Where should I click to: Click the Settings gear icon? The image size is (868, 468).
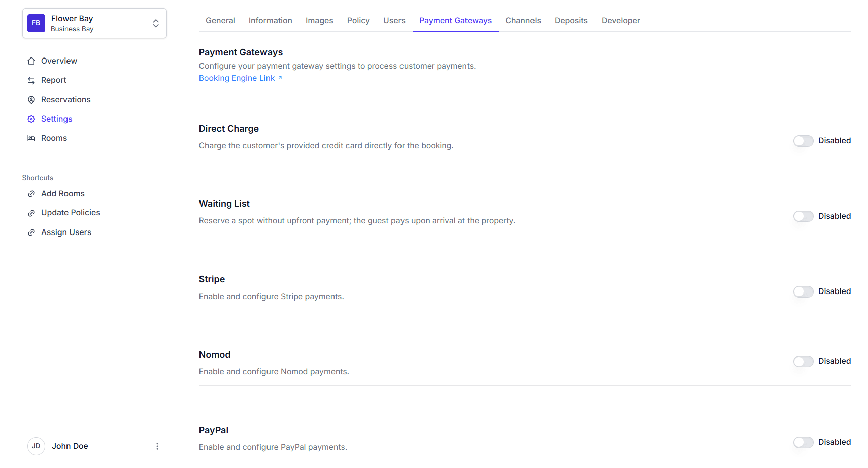(x=31, y=119)
